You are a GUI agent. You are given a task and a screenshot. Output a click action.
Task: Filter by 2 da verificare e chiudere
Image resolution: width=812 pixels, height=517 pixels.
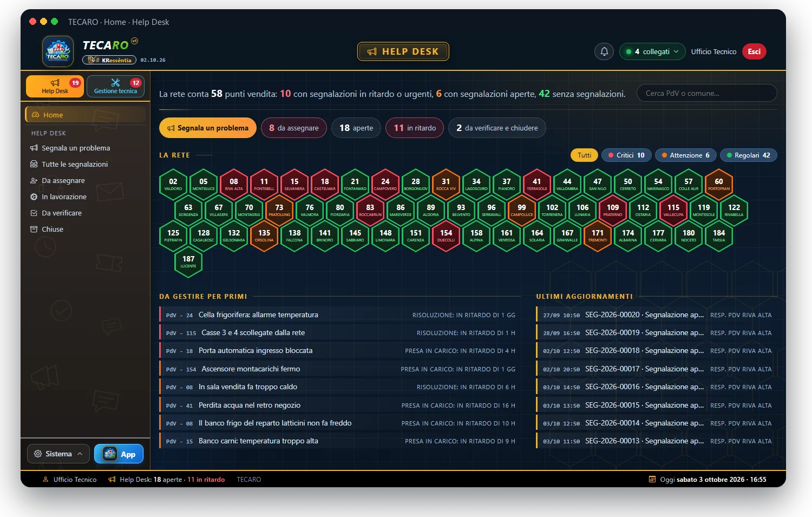497,128
